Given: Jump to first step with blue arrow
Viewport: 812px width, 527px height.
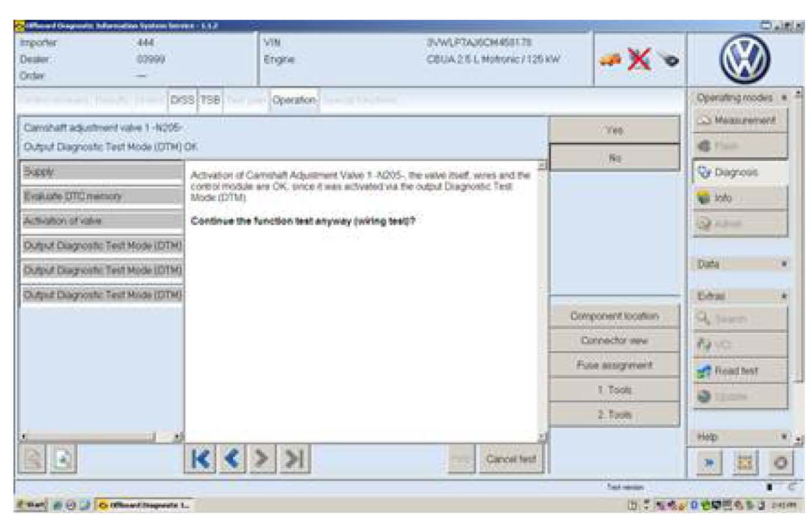Looking at the screenshot, I should click(200, 459).
